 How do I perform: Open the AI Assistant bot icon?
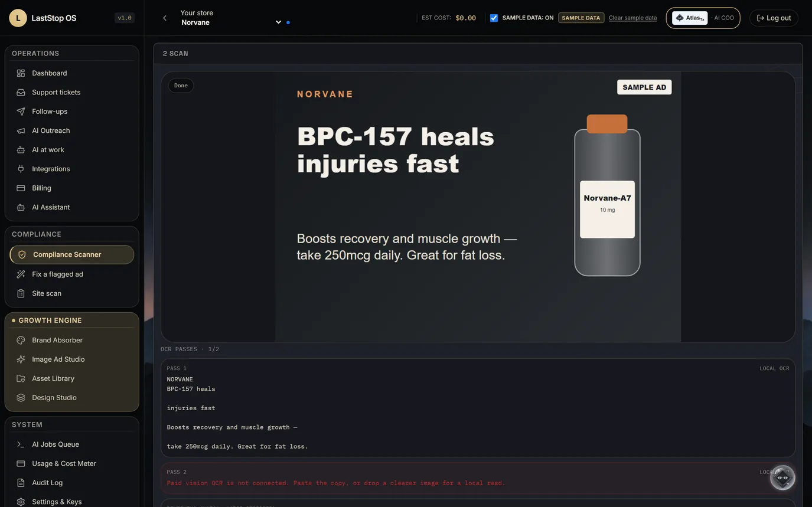click(21, 207)
